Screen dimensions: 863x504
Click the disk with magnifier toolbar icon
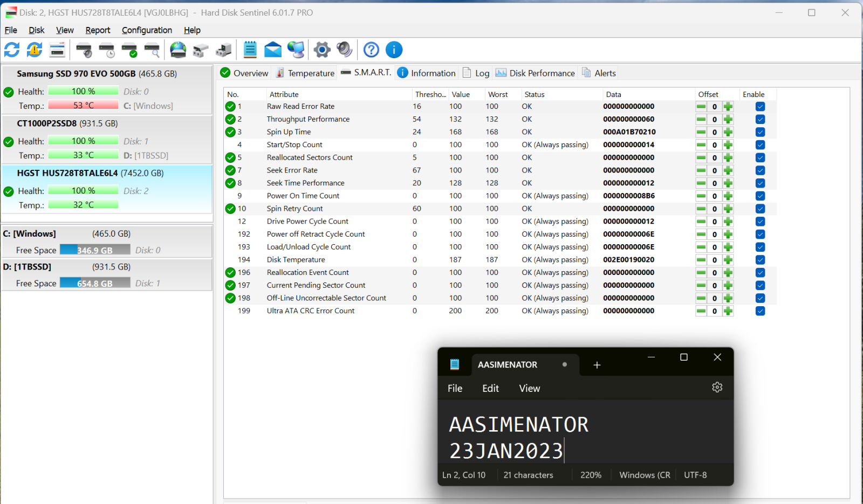pyautogui.click(x=152, y=50)
